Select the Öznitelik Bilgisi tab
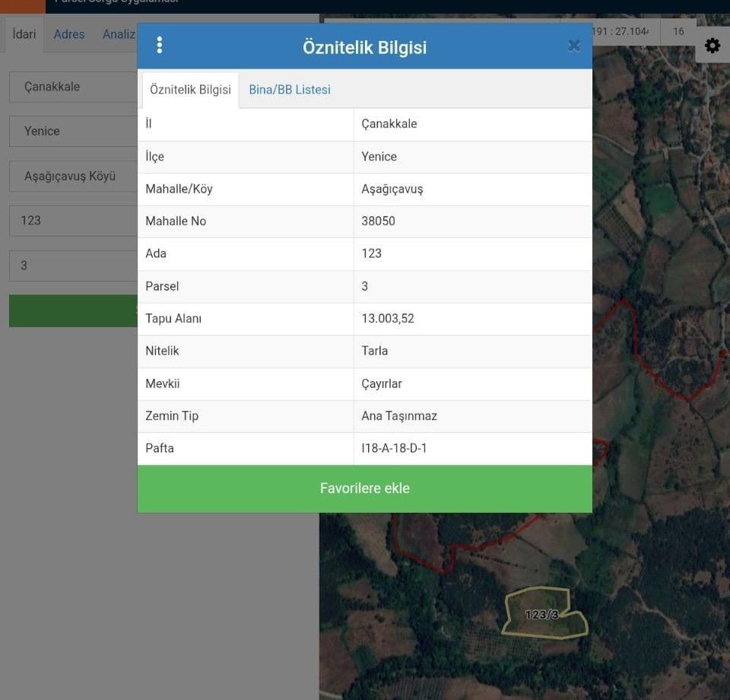This screenshot has height=700, width=730. click(190, 90)
